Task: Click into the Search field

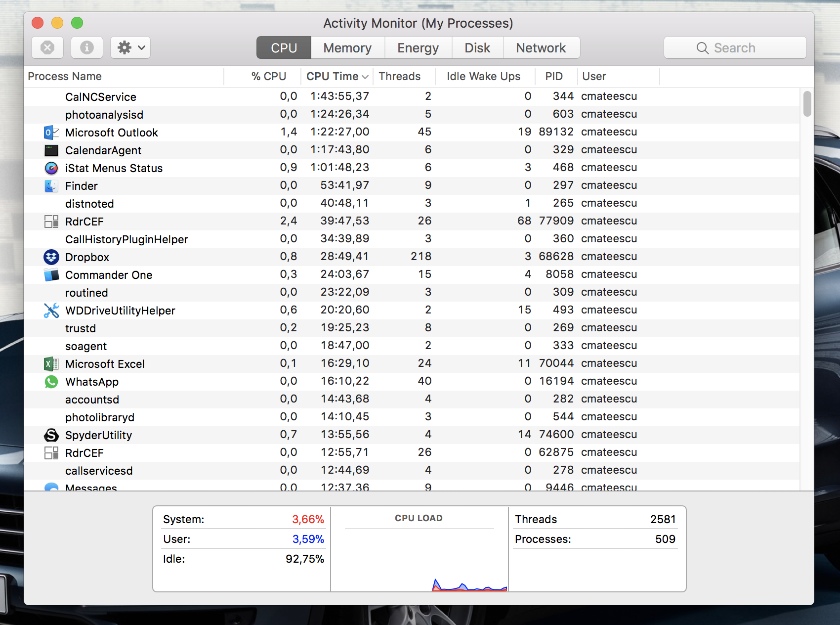Action: pyautogui.click(x=735, y=47)
